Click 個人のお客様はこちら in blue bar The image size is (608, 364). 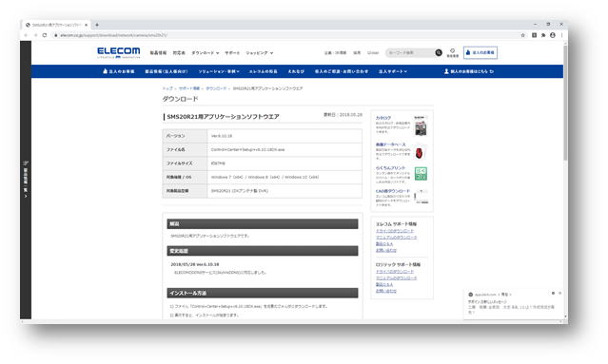469,71
